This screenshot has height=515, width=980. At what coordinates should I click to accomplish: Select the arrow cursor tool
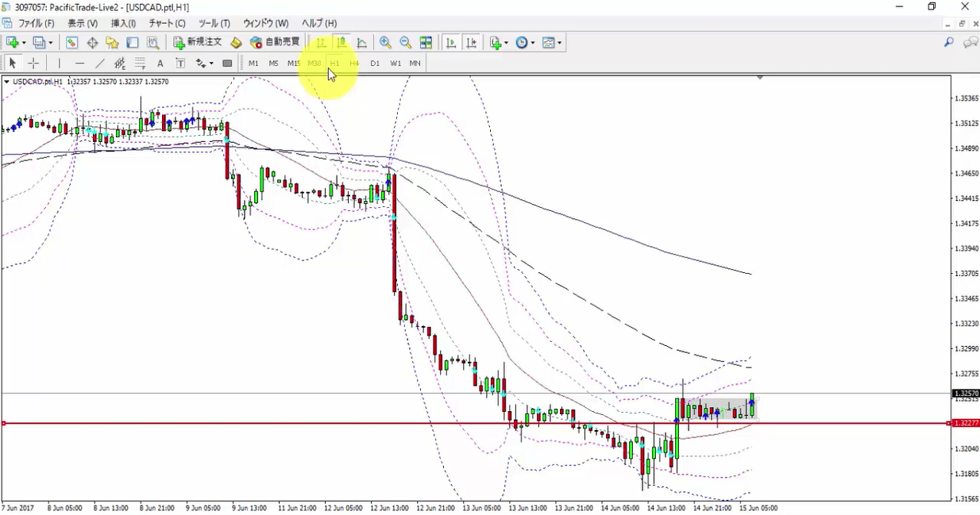pos(13,63)
